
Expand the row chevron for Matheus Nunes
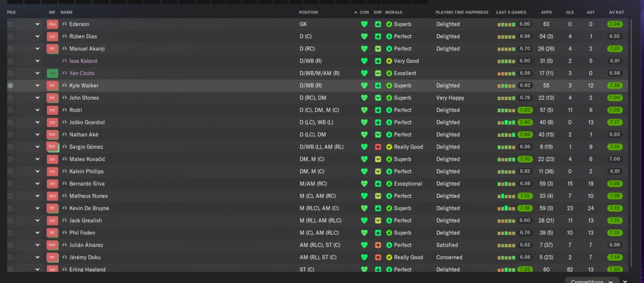tap(37, 196)
